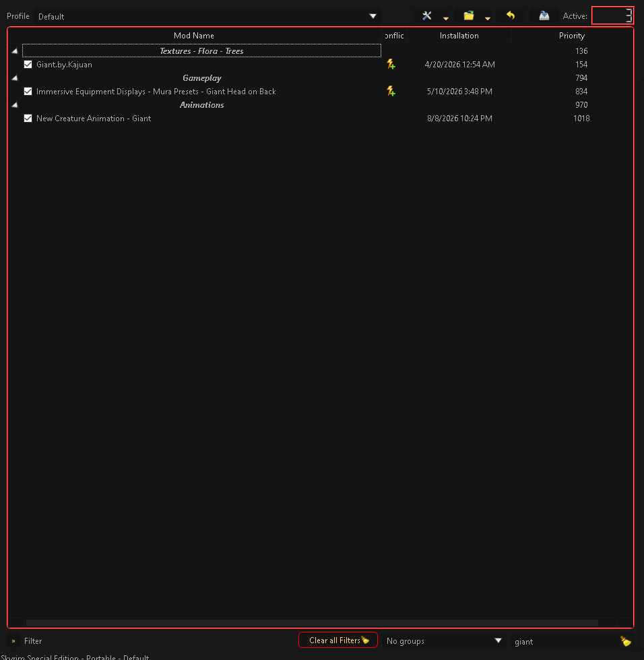Expand the arrow next to the folder icon
Viewport: 644px width, 660px height.
click(x=488, y=18)
